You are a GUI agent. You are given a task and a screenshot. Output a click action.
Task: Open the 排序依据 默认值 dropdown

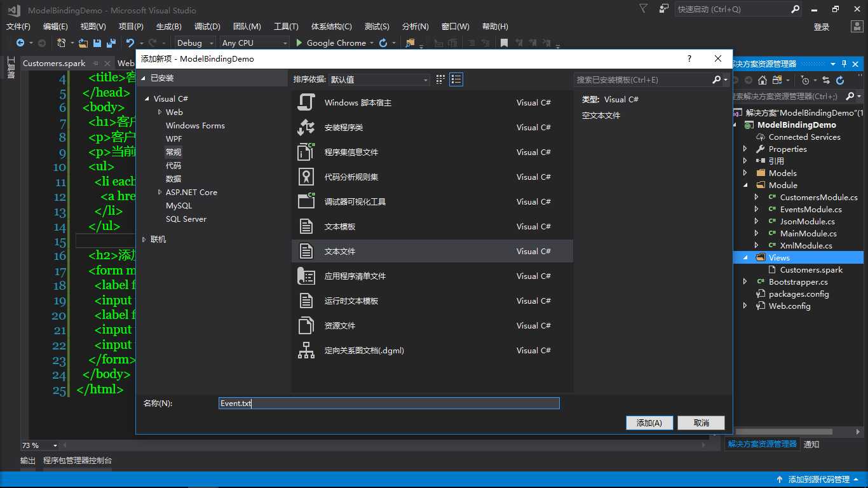point(379,79)
